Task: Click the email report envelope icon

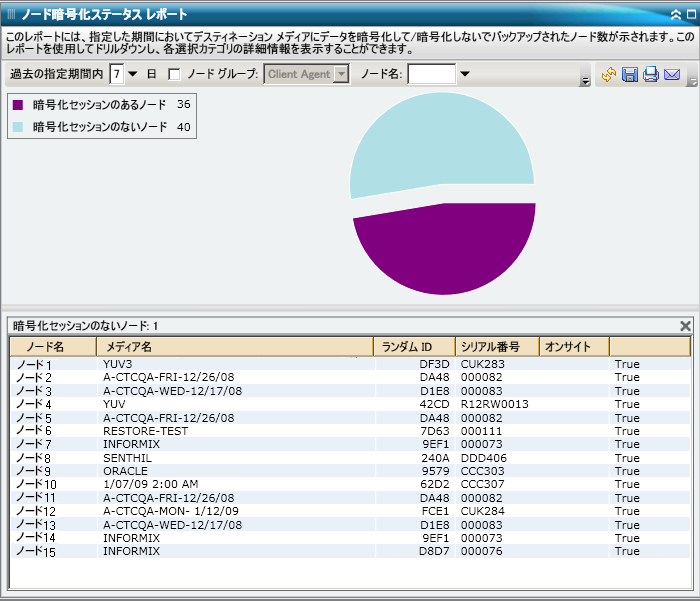Action: point(672,75)
